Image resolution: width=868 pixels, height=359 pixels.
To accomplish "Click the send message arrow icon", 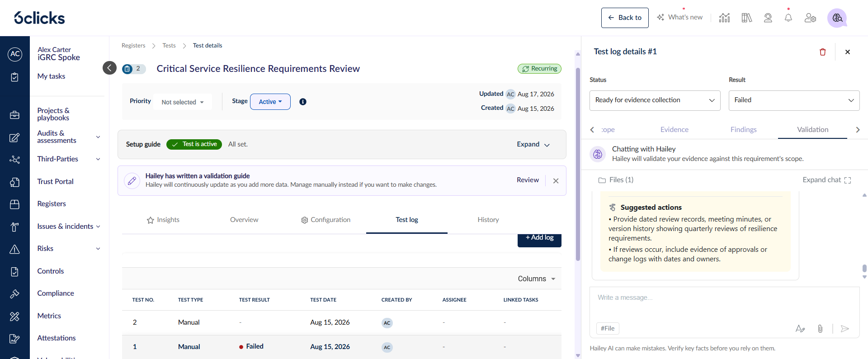I will 844,329.
